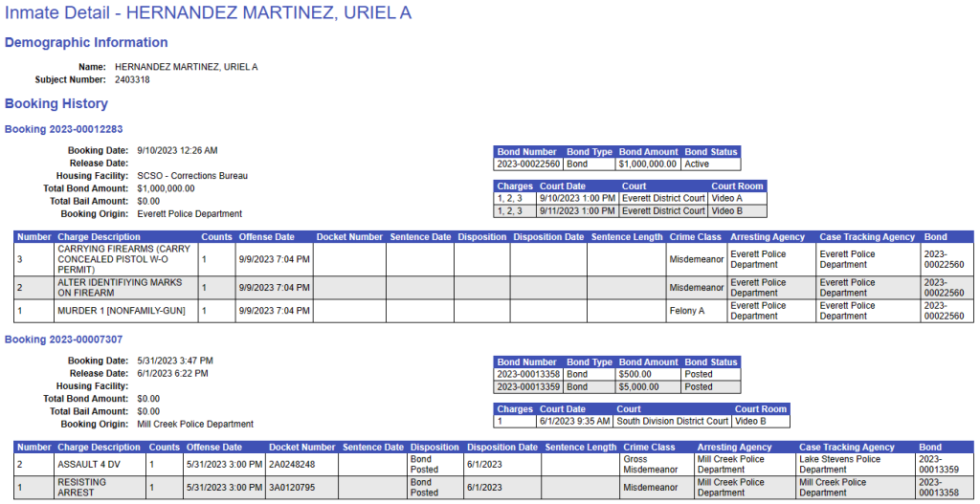Click Gross Misdemeanor crime class cell

tap(657, 464)
